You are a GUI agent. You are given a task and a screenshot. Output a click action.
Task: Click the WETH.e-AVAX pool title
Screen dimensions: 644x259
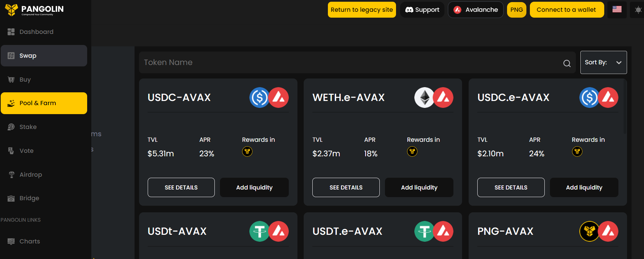349,98
